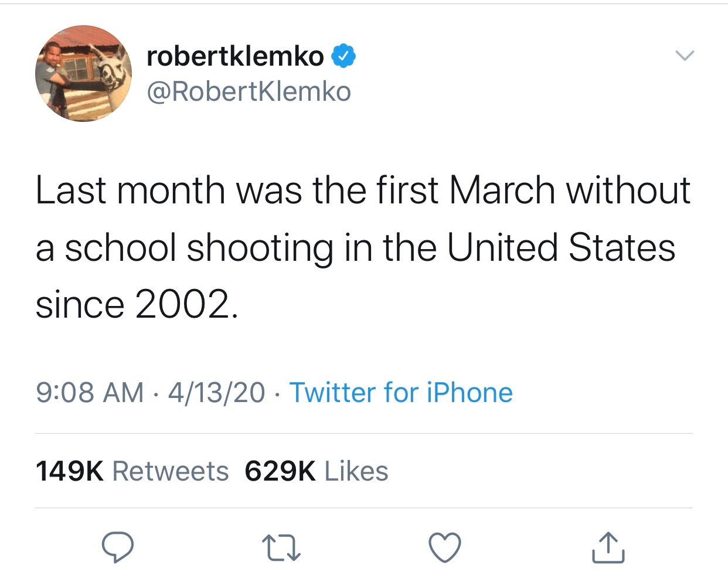728x582 pixels.
Task: Click the blue verified badge
Action: 344,57
